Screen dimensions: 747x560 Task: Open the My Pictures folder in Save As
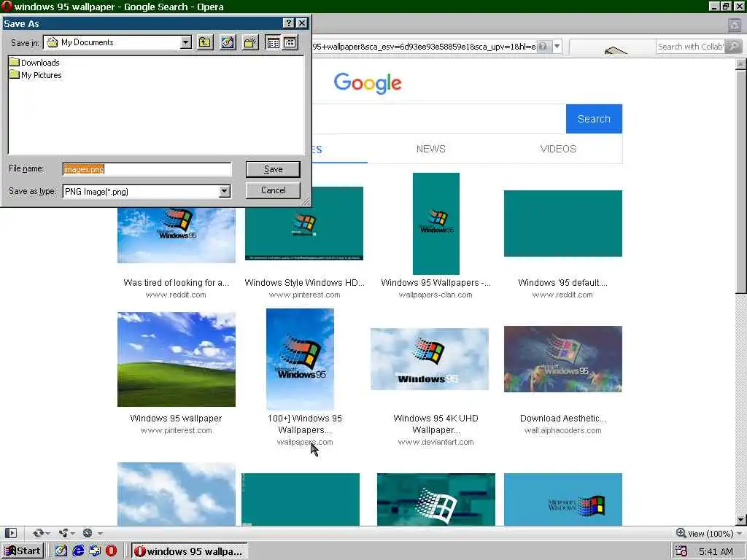tap(36, 75)
